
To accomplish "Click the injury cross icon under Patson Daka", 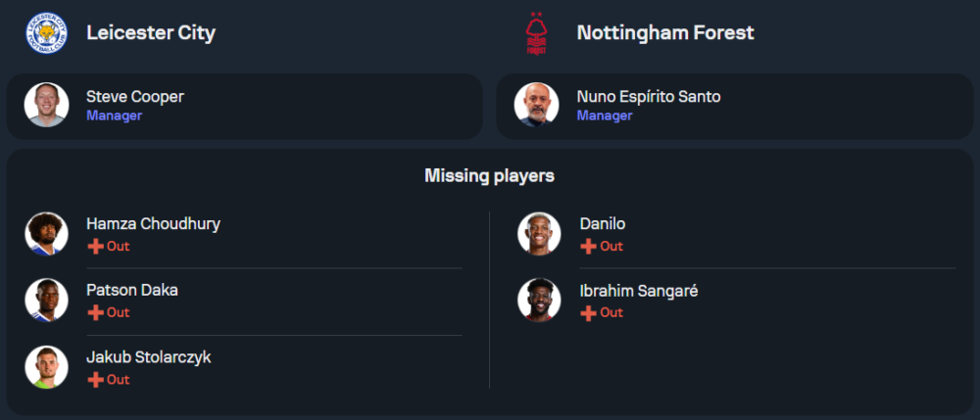I will pos(95,313).
